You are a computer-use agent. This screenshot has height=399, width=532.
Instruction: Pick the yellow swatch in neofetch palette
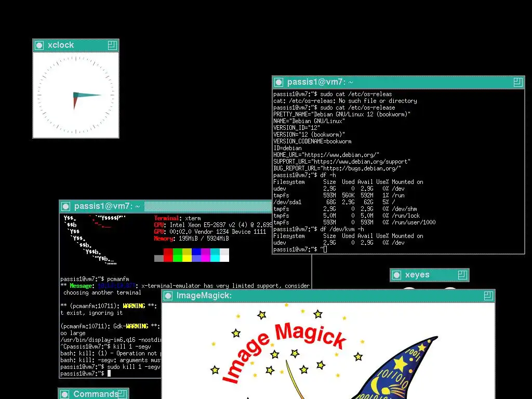[x=187, y=255]
